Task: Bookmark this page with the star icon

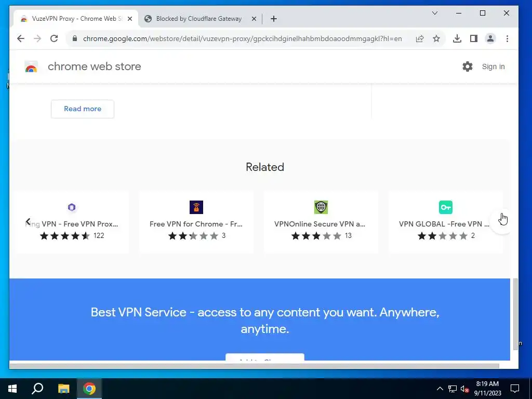Action: coord(436,38)
